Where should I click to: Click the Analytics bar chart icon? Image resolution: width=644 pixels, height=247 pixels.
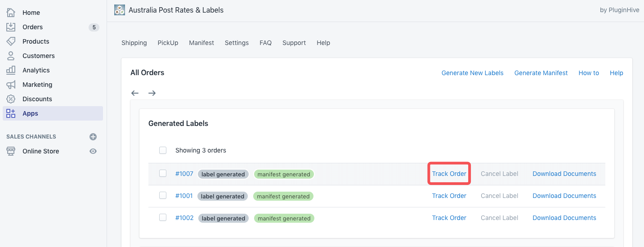pyautogui.click(x=11, y=70)
